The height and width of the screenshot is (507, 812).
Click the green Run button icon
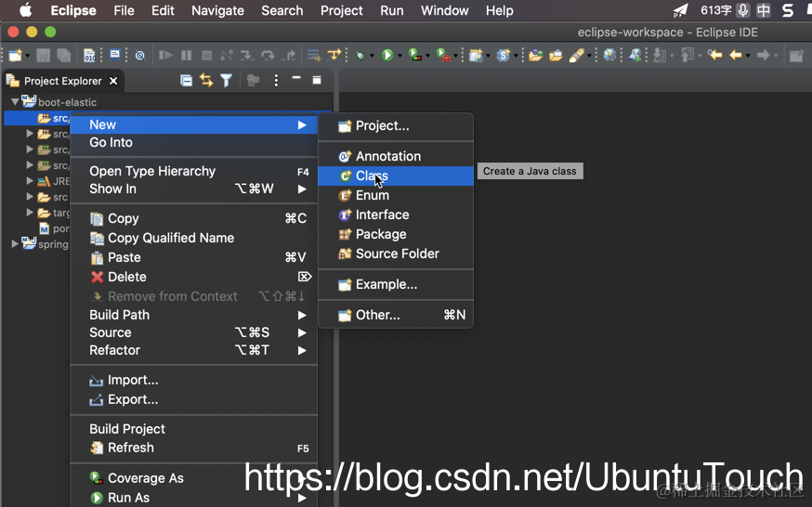(x=386, y=55)
